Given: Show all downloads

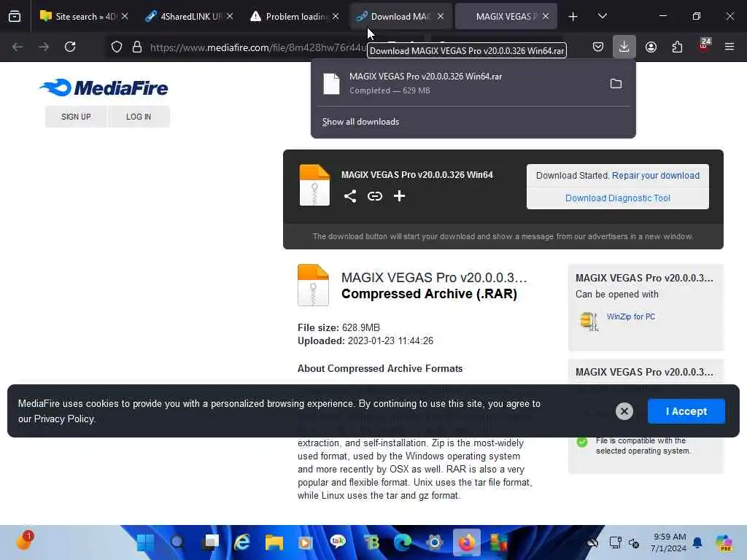Looking at the screenshot, I should pyautogui.click(x=360, y=122).
